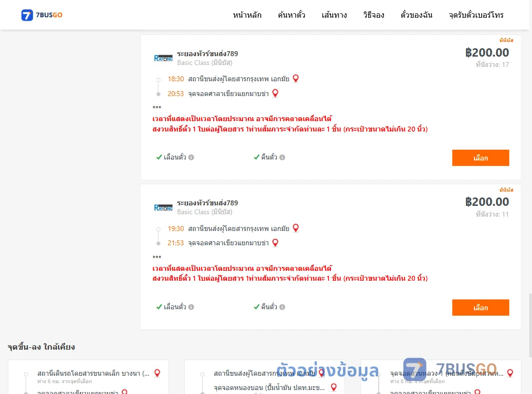Click the 20:53 arrival time
532x394 pixels.
coord(176,94)
